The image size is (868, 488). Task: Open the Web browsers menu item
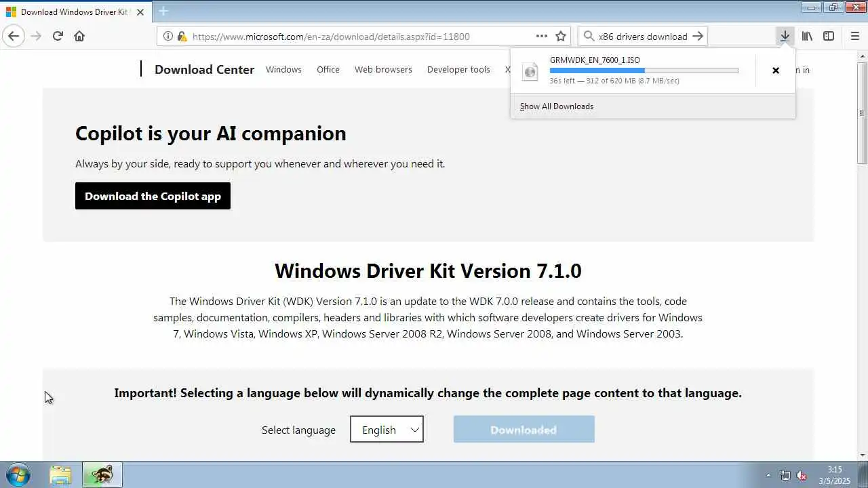383,69
